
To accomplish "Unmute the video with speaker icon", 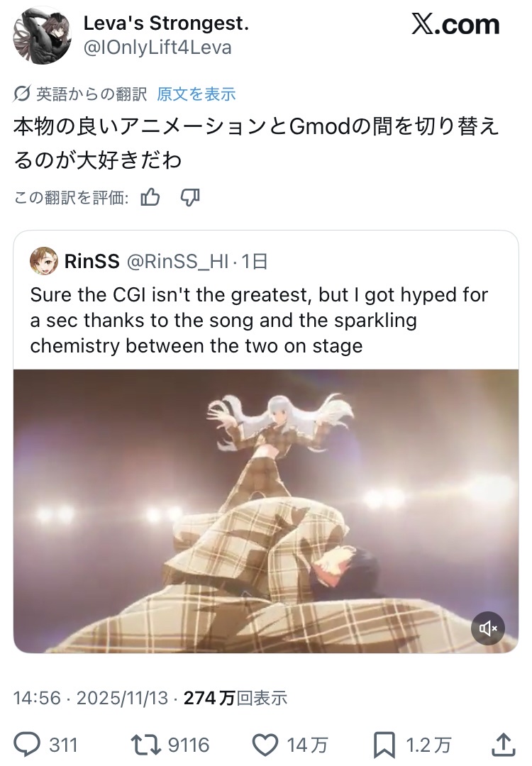I will pos(487,628).
